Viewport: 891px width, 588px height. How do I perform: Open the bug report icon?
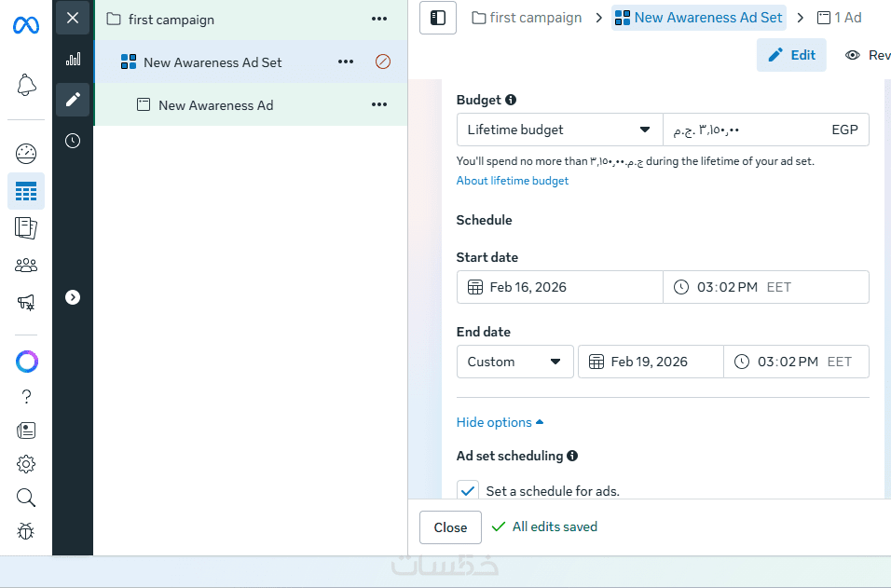pos(26,531)
